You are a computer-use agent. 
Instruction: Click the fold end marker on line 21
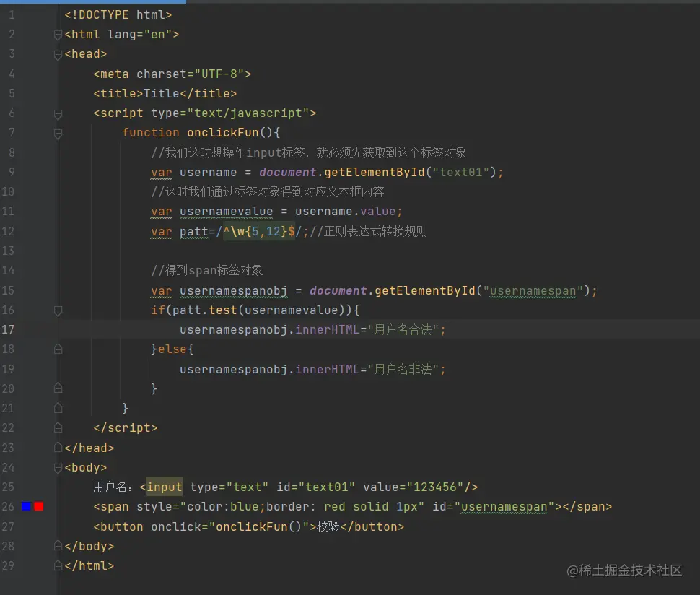coord(58,408)
